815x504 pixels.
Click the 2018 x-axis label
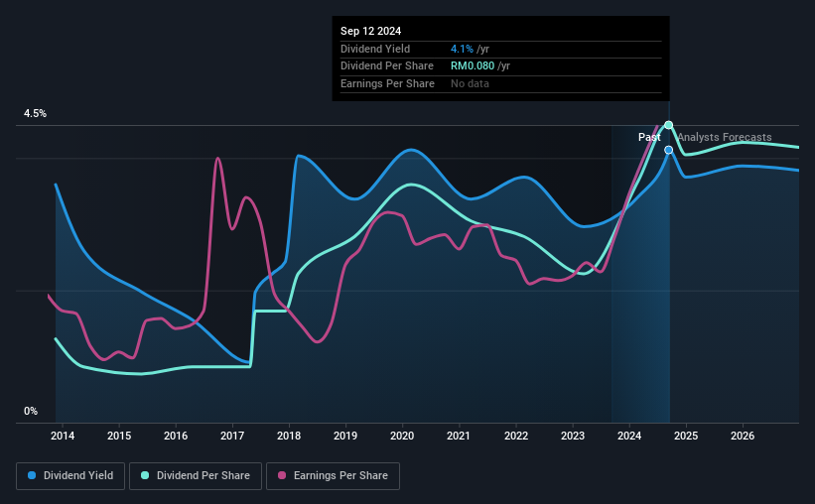coord(289,436)
